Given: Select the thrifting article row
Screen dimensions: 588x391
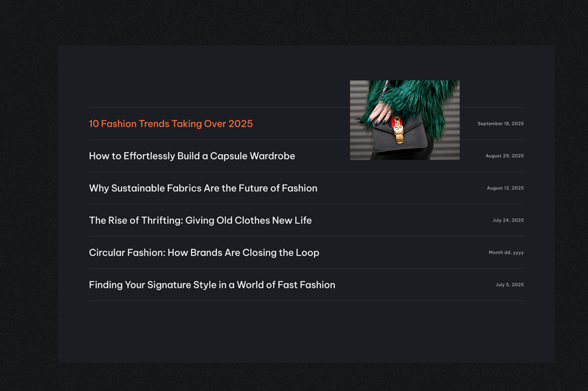Looking at the screenshot, I should (306, 220).
